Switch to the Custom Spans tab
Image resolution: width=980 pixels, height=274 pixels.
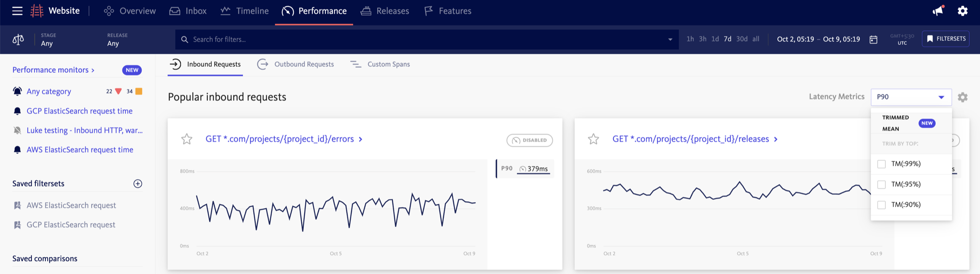pyautogui.click(x=380, y=64)
